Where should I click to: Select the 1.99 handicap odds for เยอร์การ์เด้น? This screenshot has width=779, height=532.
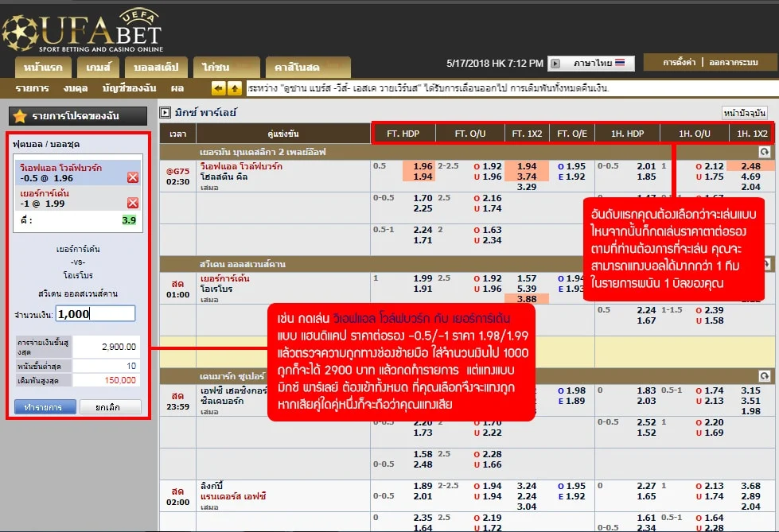tap(423, 278)
